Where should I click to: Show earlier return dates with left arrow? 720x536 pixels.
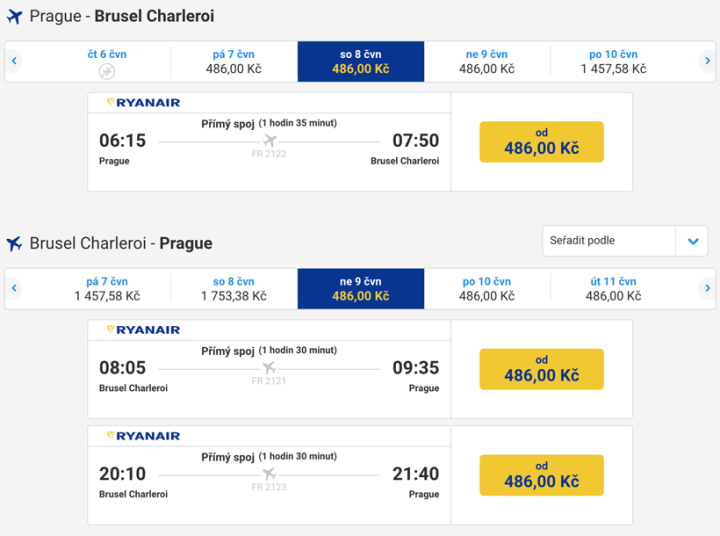14,288
